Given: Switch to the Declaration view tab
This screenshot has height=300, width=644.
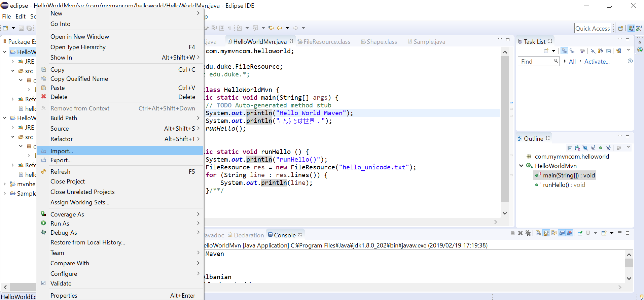Looking at the screenshot, I should 246,235.
